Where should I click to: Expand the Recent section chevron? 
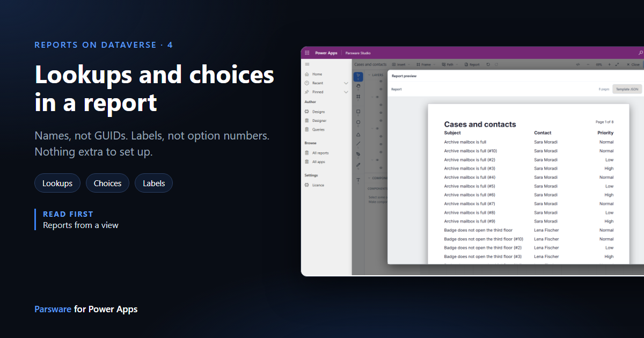click(x=346, y=83)
